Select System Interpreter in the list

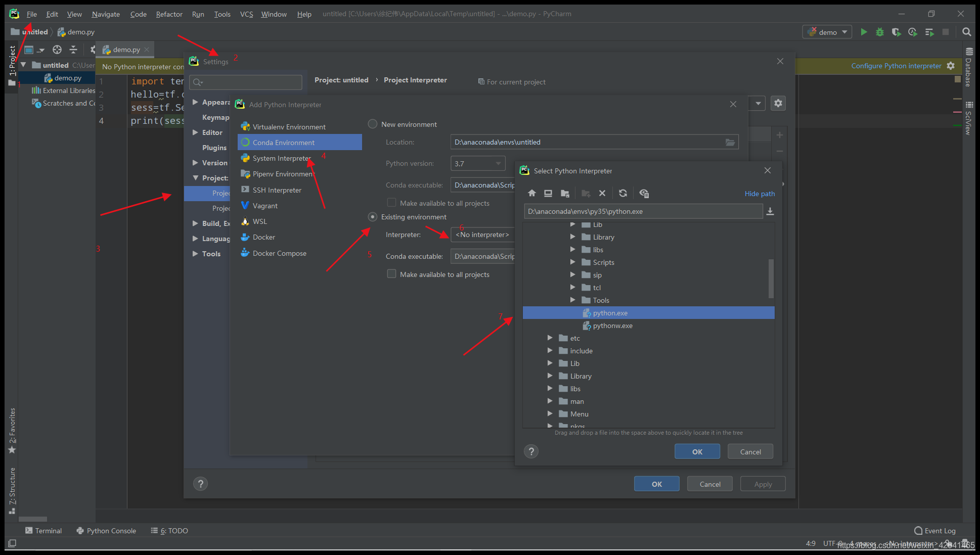click(x=300, y=158)
